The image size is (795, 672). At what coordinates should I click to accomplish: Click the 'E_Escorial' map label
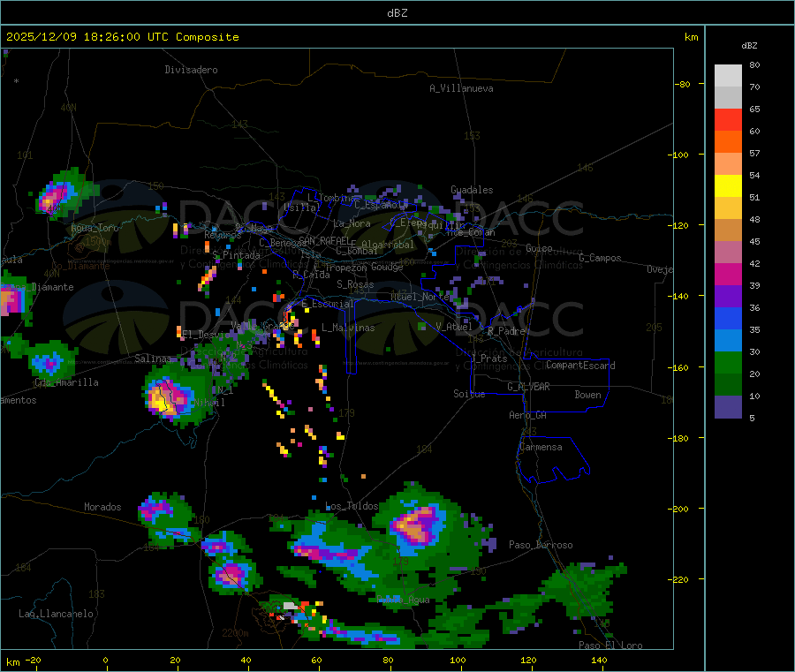pos(328,304)
